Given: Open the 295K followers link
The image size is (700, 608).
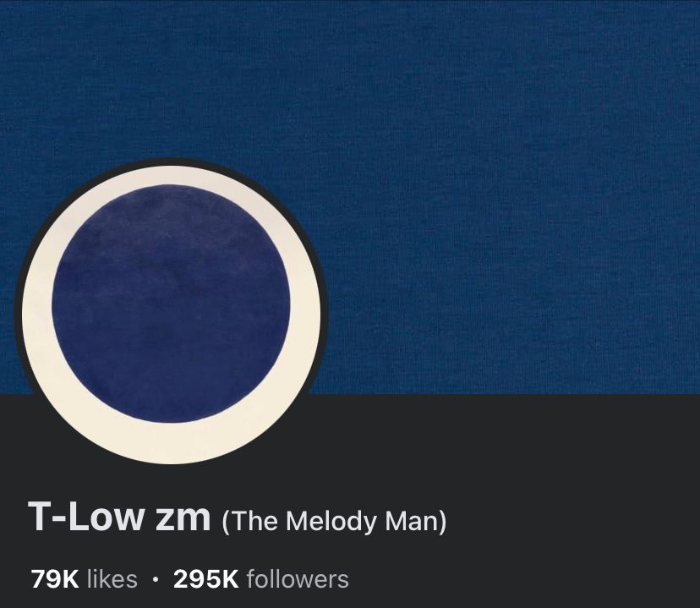Looking at the screenshot, I should [x=261, y=579].
